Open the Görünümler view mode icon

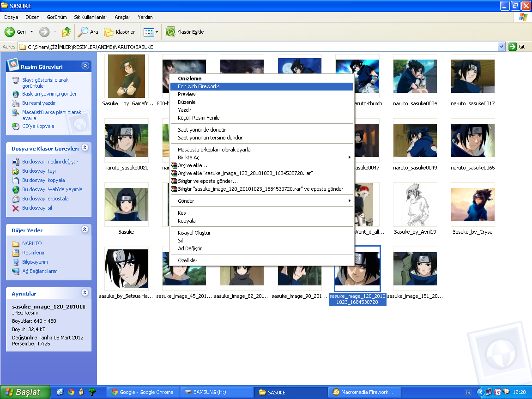coord(149,32)
